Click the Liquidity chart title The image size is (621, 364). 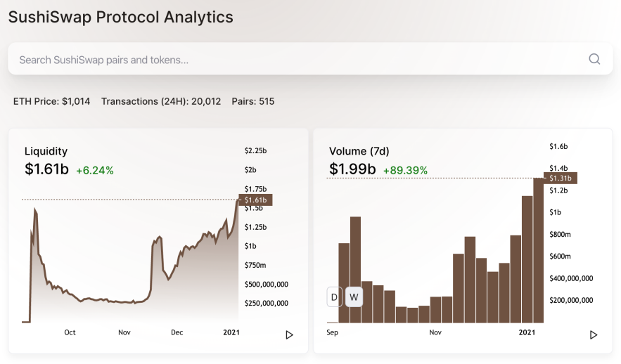pyautogui.click(x=46, y=151)
